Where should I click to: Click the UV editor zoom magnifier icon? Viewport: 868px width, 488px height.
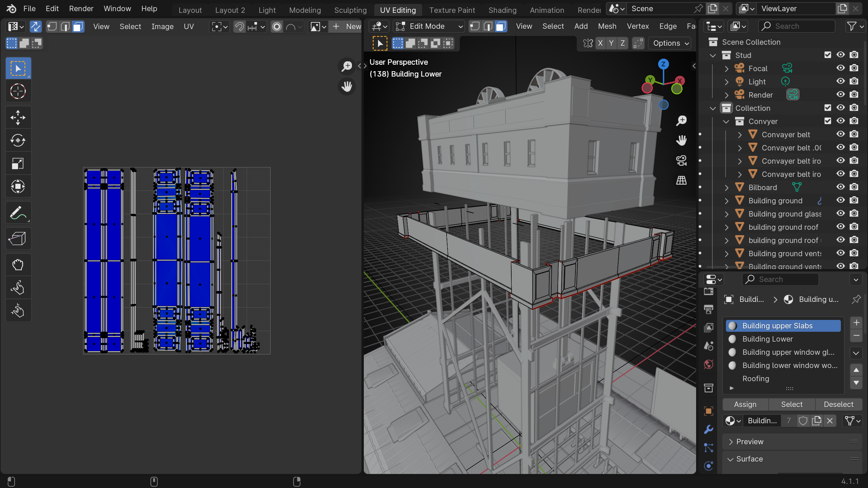(x=347, y=66)
